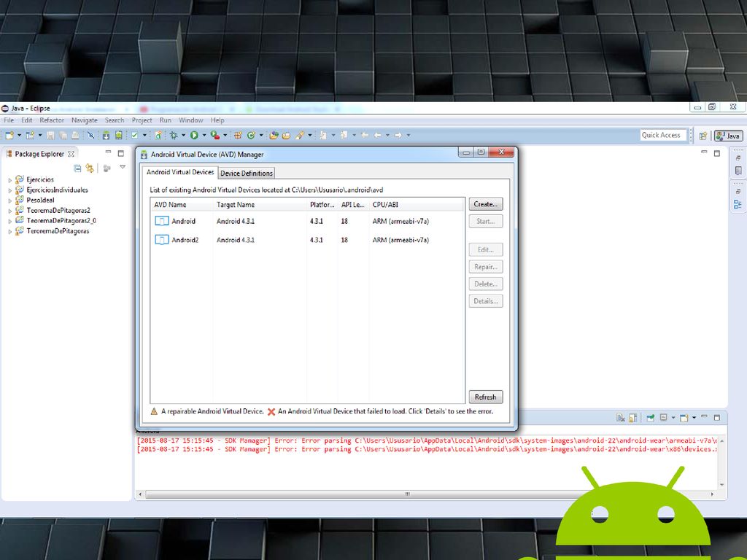
Task: Select the Android AVD row
Action: tap(307, 221)
